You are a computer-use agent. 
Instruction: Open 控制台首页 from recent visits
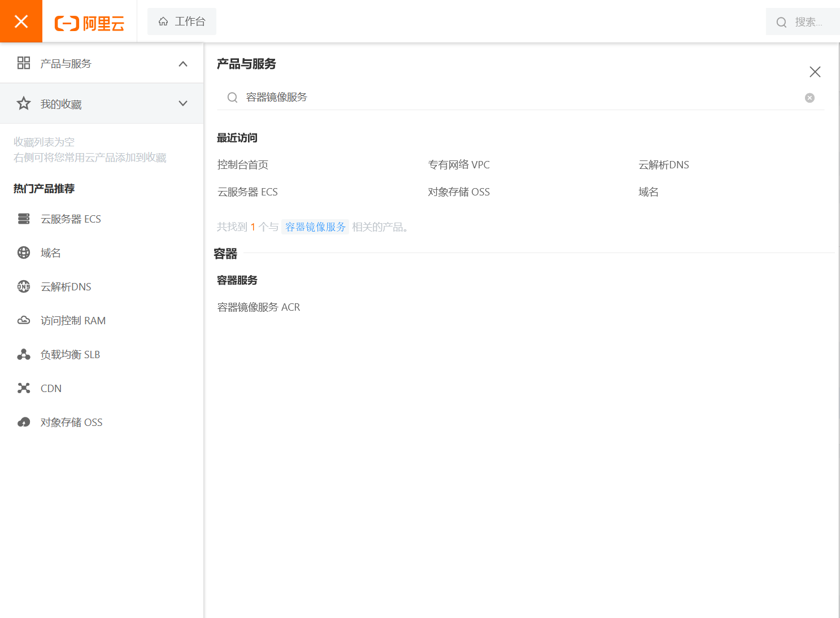243,165
